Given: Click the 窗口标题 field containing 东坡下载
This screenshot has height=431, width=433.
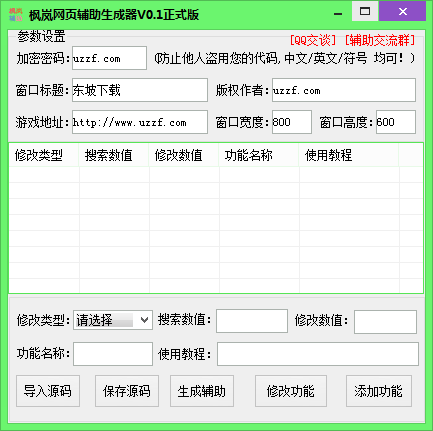Looking at the screenshot, I should pyautogui.click(x=140, y=90).
